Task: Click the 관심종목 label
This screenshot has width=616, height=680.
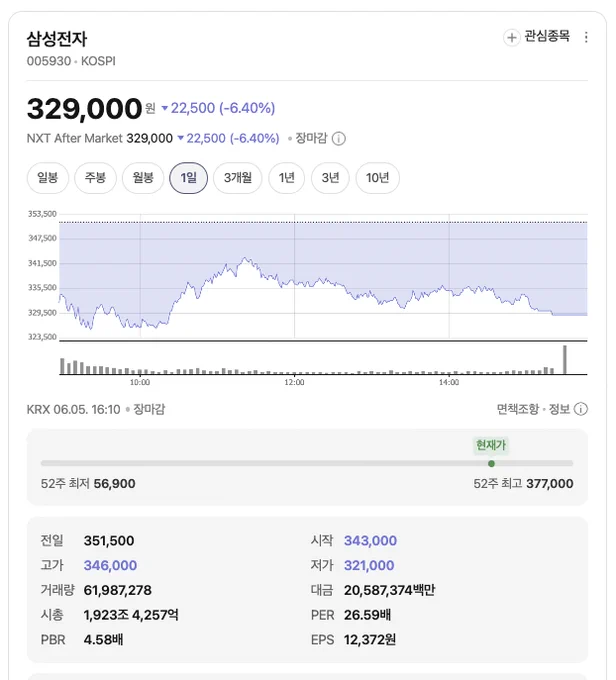Action: (547, 36)
